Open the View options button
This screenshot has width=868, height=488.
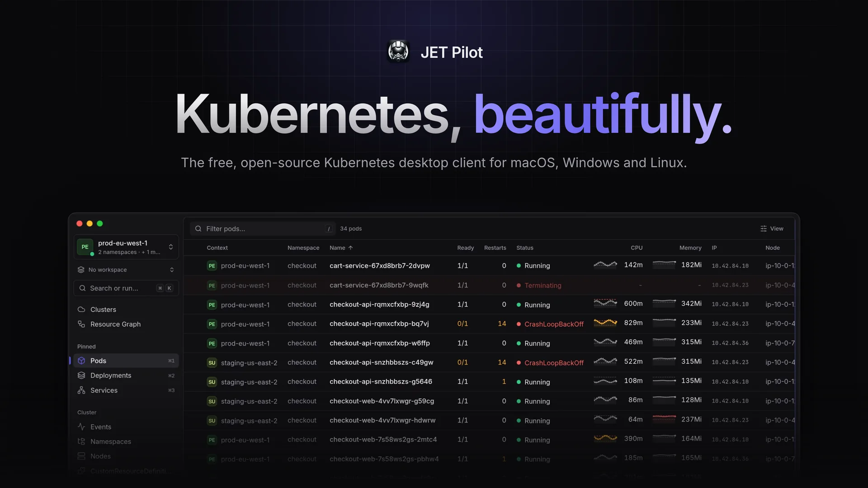coord(772,229)
